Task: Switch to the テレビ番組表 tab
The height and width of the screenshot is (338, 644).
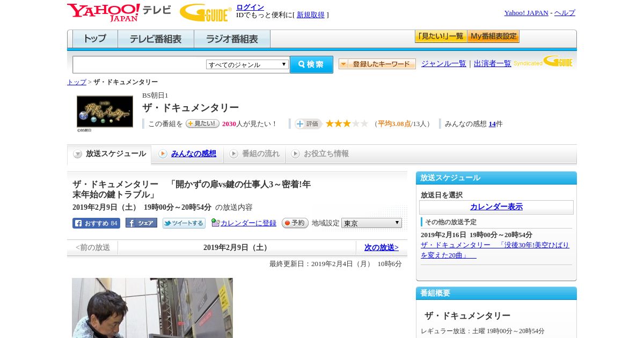Action: pyautogui.click(x=156, y=39)
